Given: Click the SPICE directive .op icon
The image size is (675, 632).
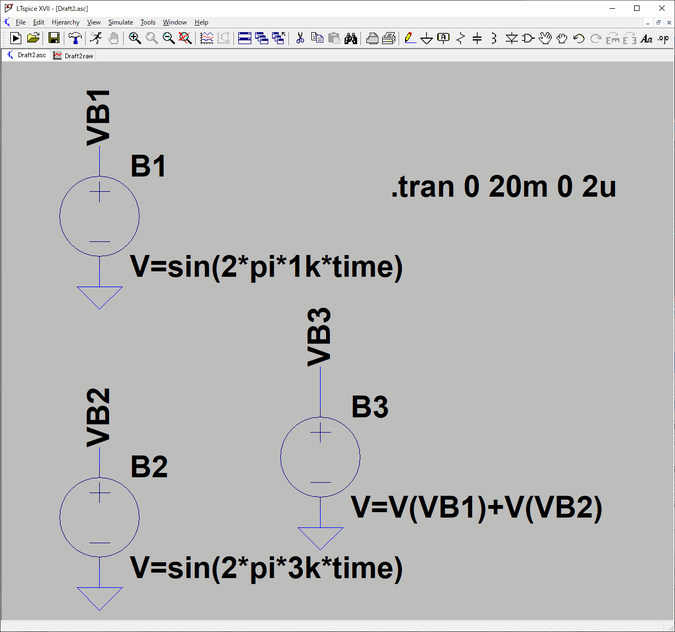Looking at the screenshot, I should click(663, 38).
